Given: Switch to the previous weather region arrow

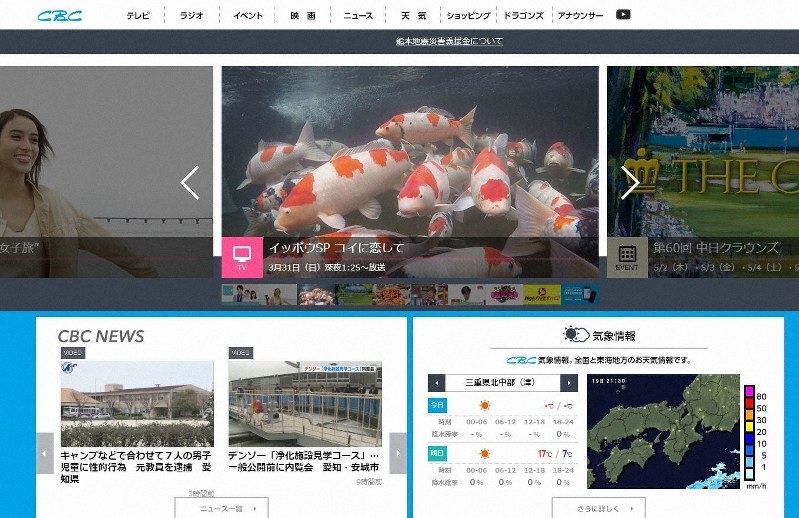Looking at the screenshot, I should [437, 383].
